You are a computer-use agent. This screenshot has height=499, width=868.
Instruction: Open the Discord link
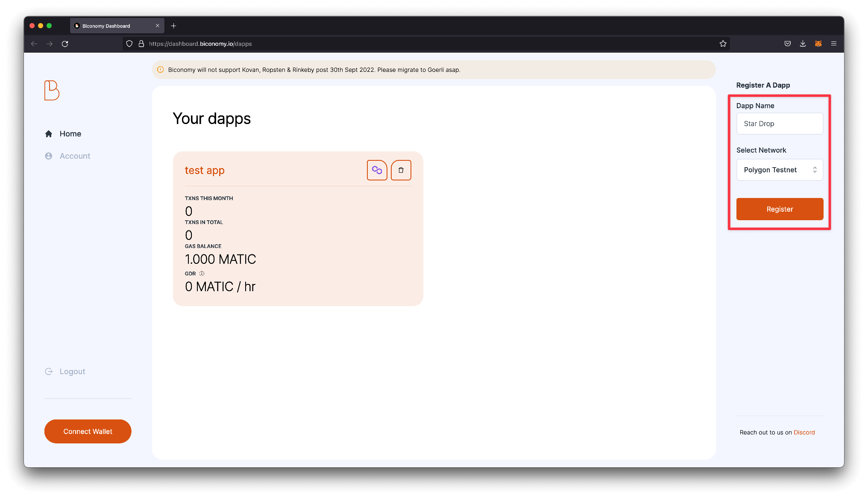(804, 432)
